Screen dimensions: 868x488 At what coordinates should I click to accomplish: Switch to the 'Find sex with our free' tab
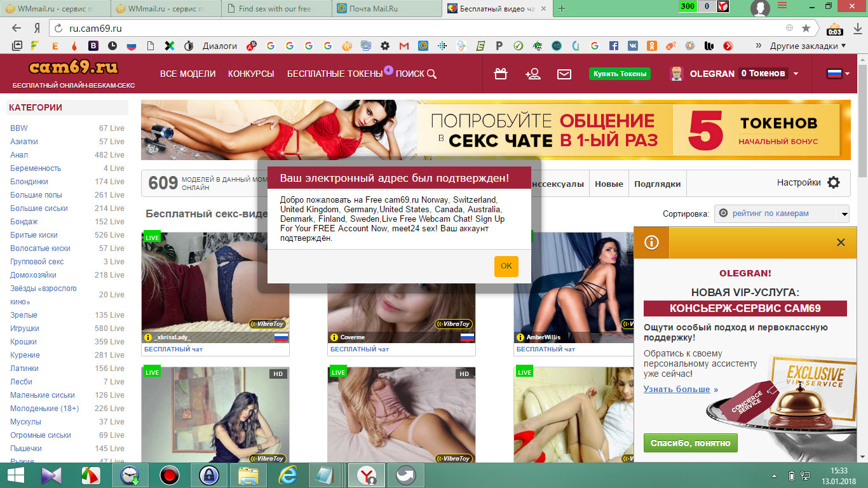276,9
